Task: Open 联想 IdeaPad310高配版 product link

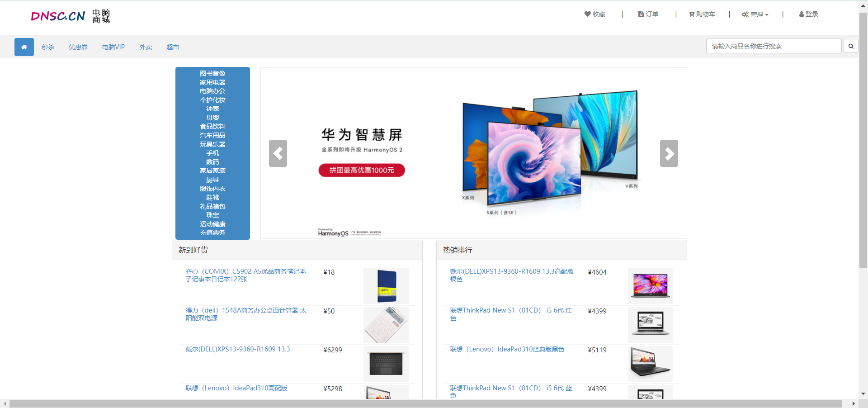Action: tap(236, 388)
